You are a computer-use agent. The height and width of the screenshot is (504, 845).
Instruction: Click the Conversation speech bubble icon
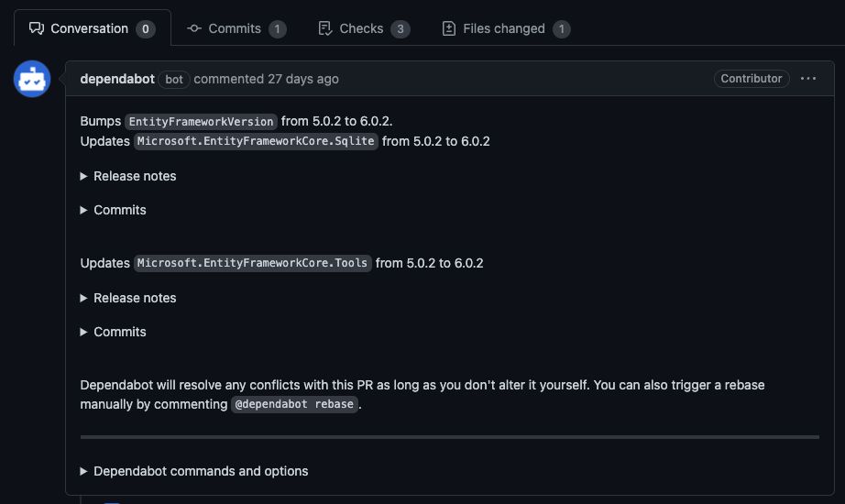pos(37,28)
